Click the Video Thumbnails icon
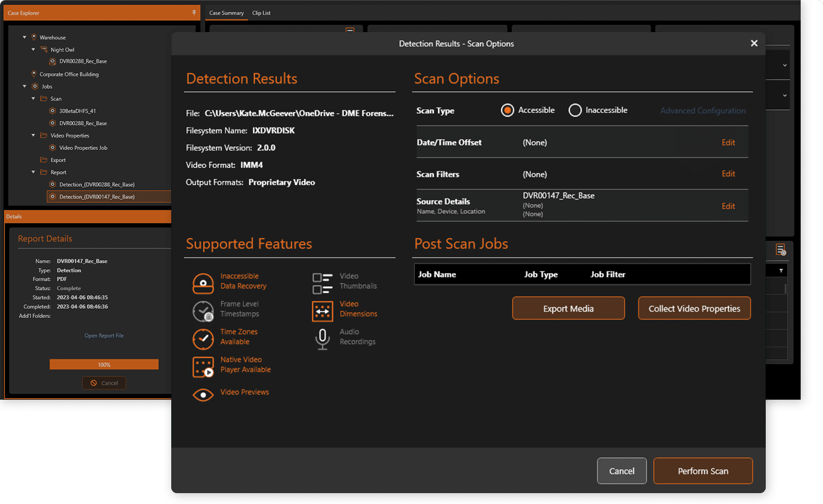823x504 pixels. pos(322,283)
